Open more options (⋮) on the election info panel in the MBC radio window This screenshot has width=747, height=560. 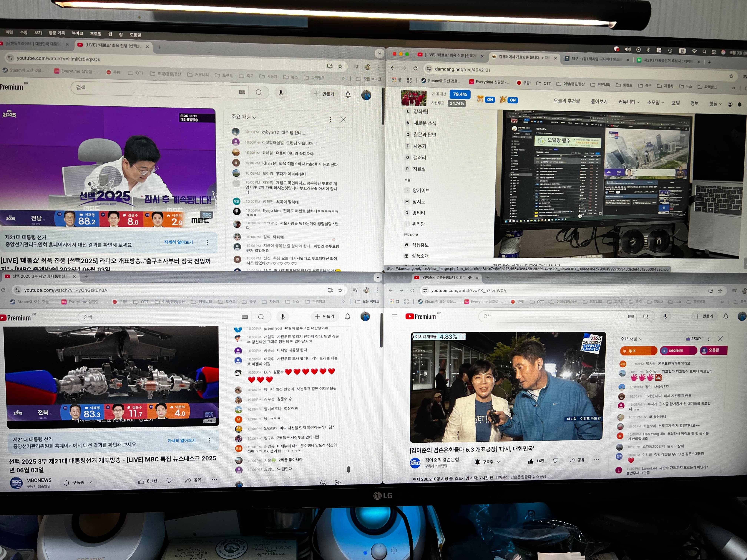pos(207,243)
